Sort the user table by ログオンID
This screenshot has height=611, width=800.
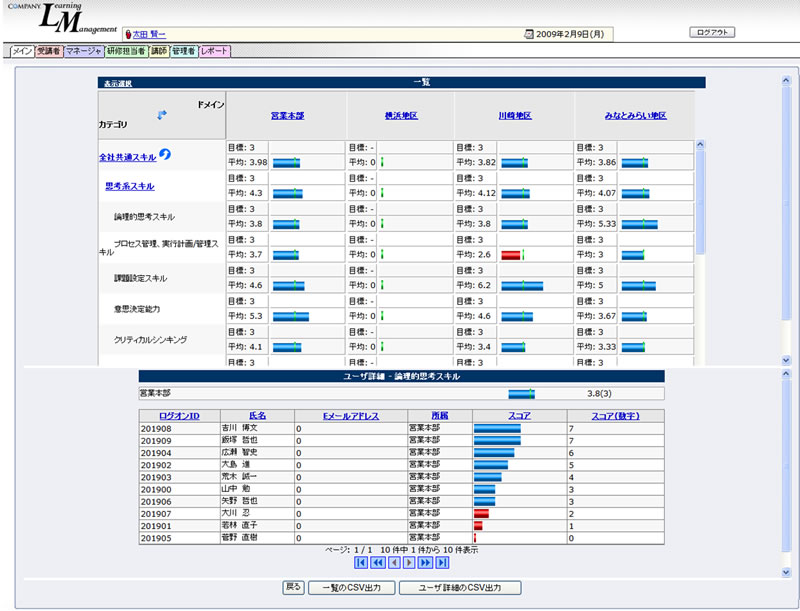tap(179, 415)
